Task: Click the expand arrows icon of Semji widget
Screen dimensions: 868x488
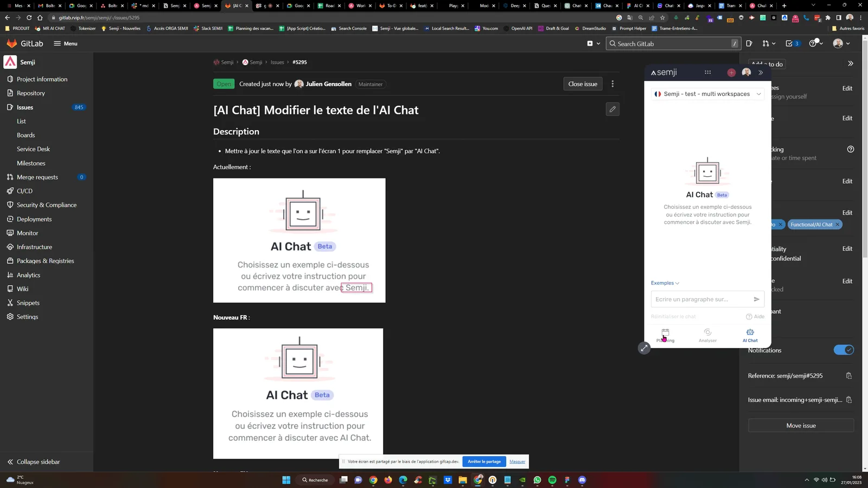Action: (644, 348)
